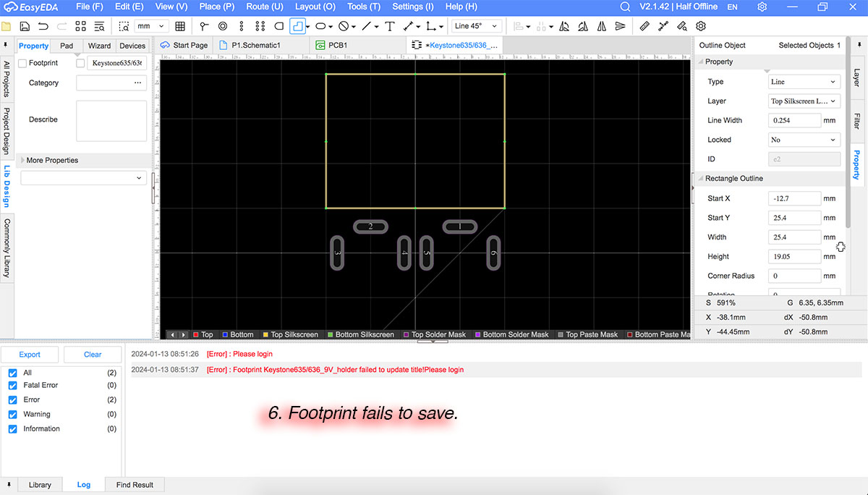
Task: Select the Line drawing tool
Action: [x=367, y=26]
